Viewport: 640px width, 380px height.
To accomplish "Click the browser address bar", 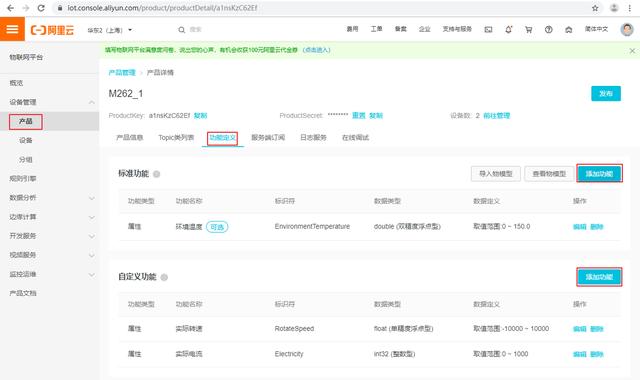I will pos(327,8).
